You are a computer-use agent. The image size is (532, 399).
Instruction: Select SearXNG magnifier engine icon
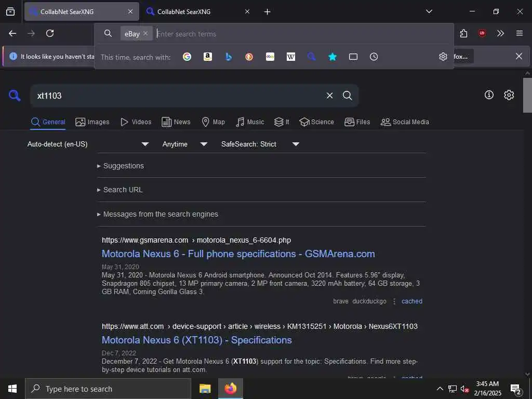312,57
